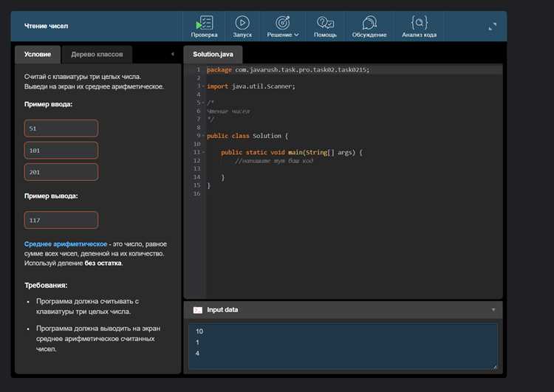Screen dimensions: 554x392
Task: Click the Запуск play icon
Action: [x=242, y=23]
